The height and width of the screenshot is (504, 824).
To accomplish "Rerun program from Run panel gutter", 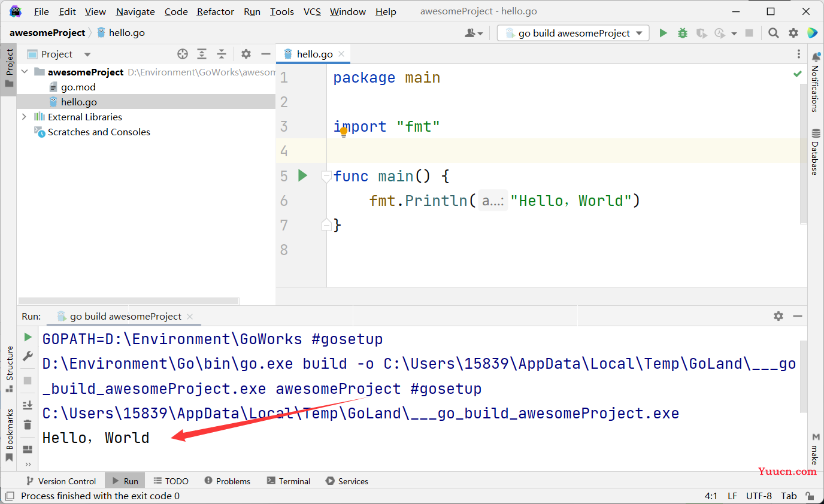I will click(28, 338).
